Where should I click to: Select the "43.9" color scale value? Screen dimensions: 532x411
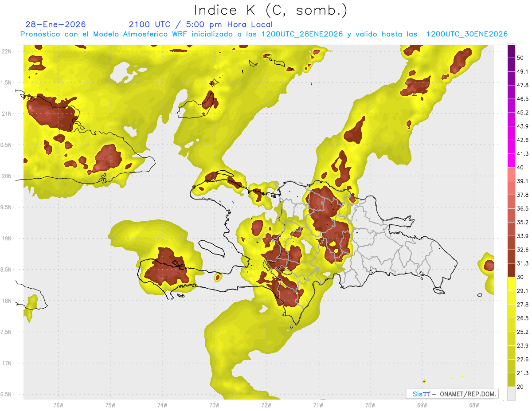point(523,126)
